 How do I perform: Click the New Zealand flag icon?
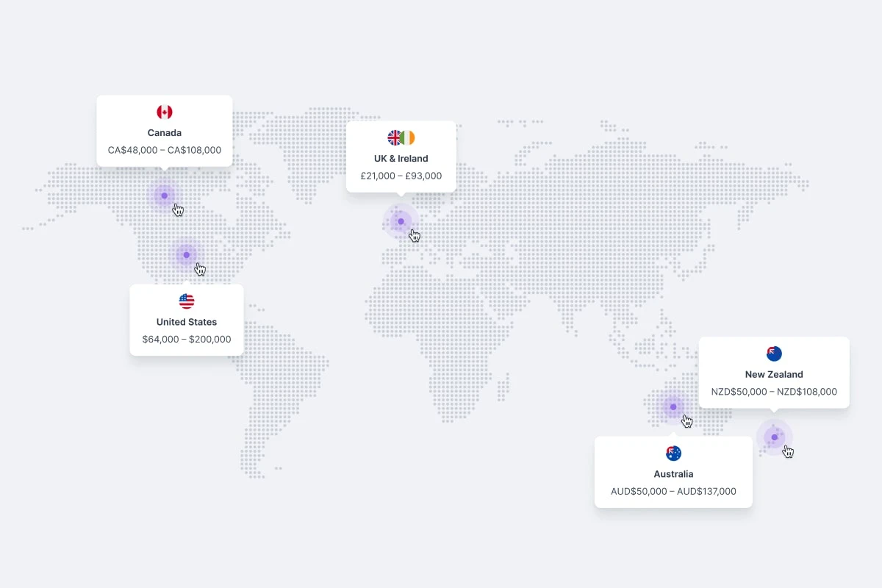coord(773,354)
